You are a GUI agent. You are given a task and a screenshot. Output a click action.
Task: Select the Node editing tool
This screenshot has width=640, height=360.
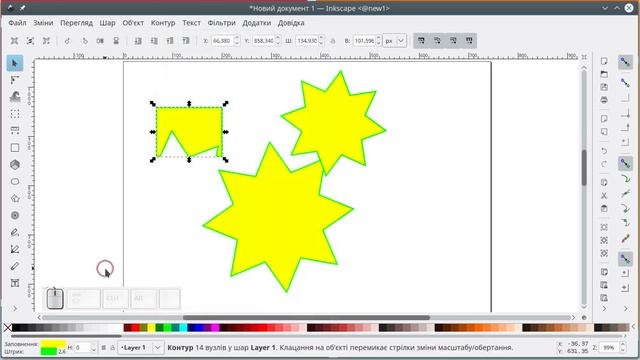click(15, 80)
